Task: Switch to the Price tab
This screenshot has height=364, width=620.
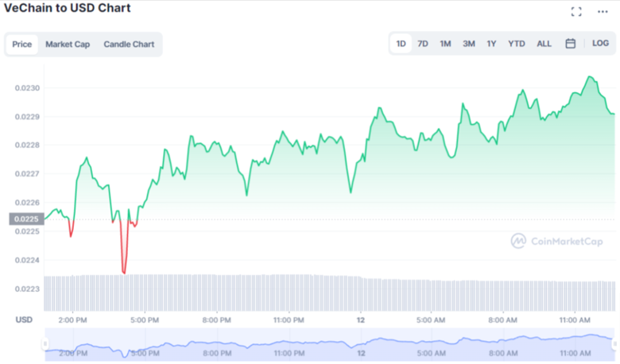Action: [22, 45]
